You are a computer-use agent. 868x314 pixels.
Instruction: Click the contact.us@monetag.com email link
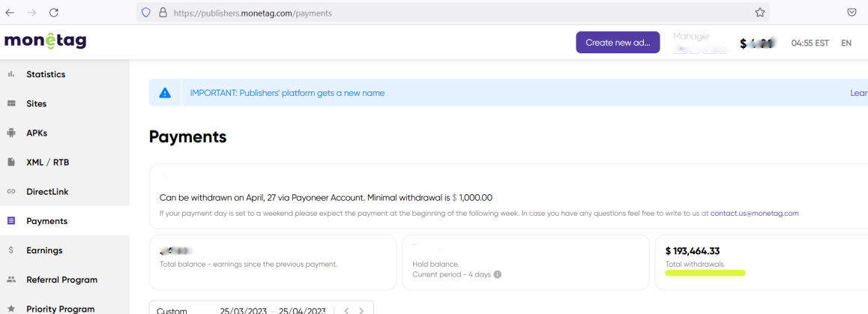(x=755, y=213)
